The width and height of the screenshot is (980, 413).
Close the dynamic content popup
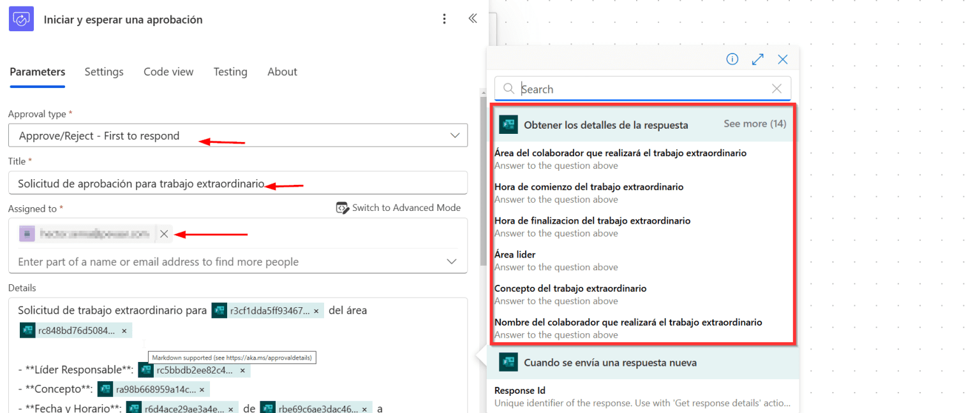click(x=783, y=59)
